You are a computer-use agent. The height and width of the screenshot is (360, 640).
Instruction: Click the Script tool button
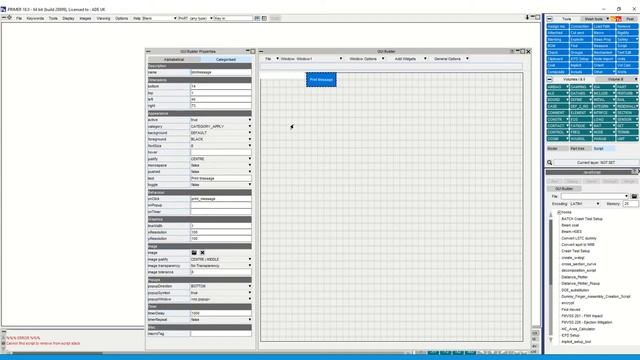point(627,46)
